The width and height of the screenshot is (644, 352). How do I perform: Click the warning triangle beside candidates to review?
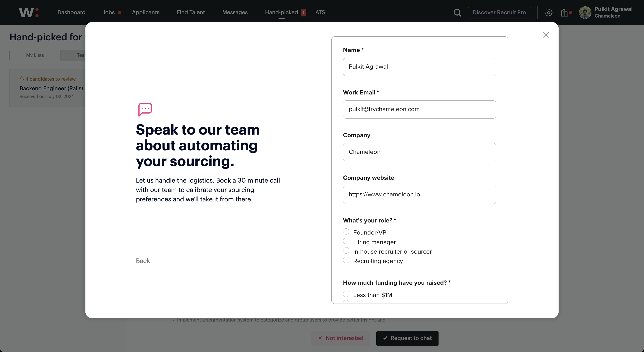coord(22,78)
